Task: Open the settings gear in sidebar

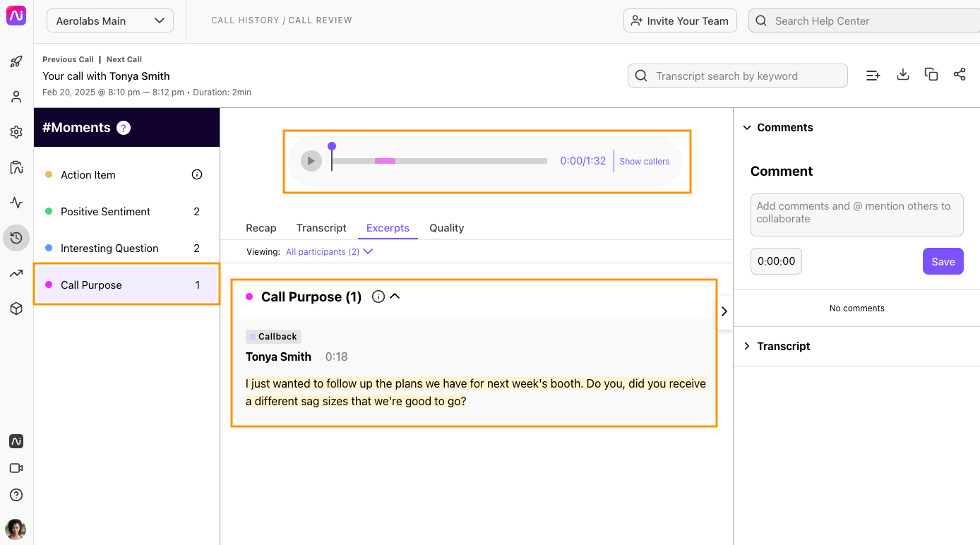Action: 16,132
